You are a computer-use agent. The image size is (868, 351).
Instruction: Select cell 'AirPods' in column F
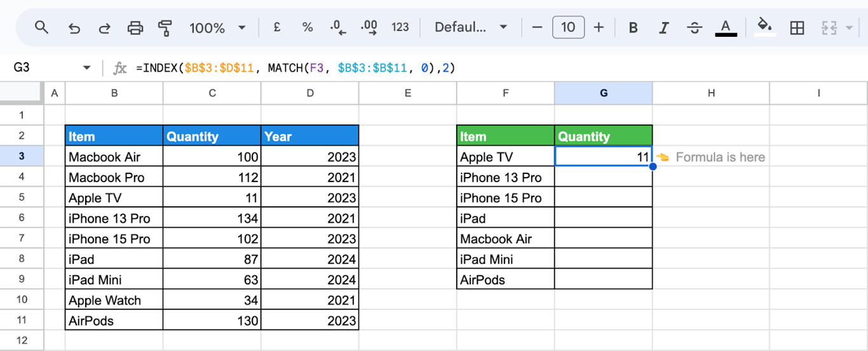coord(505,279)
